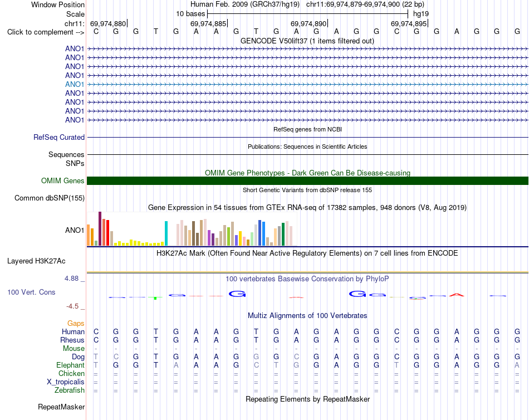Select the Rhesus species row label

pos(72,340)
